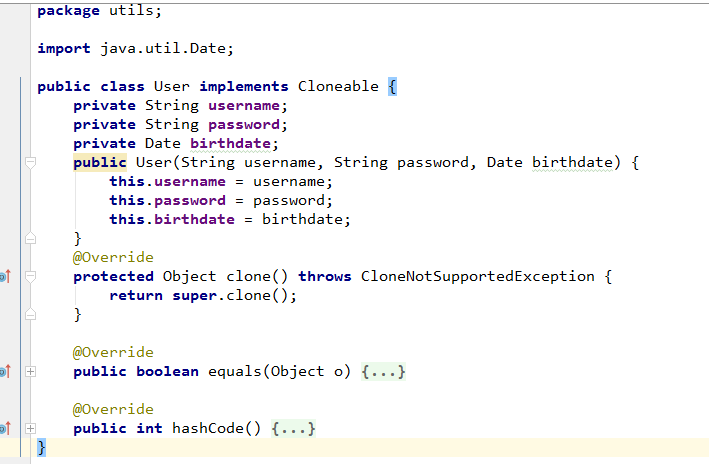
Task: Click the {...} placeholder after hashCode()
Action: tap(293, 428)
